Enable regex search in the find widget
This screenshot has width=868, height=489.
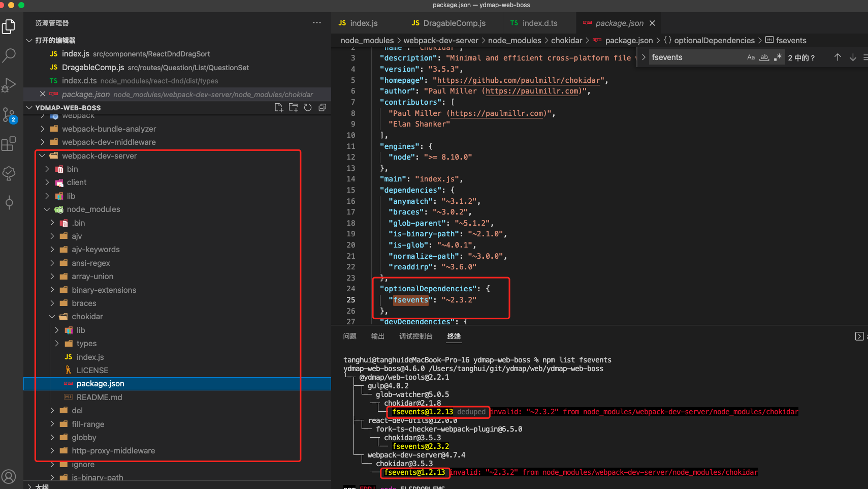click(x=778, y=57)
